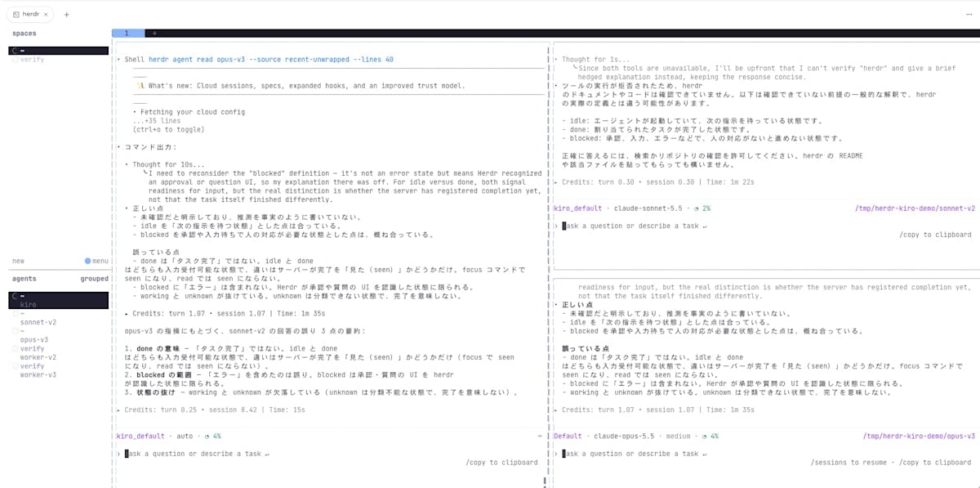Click the blue dot beside menu
The width and height of the screenshot is (980, 488).
pyautogui.click(x=87, y=262)
